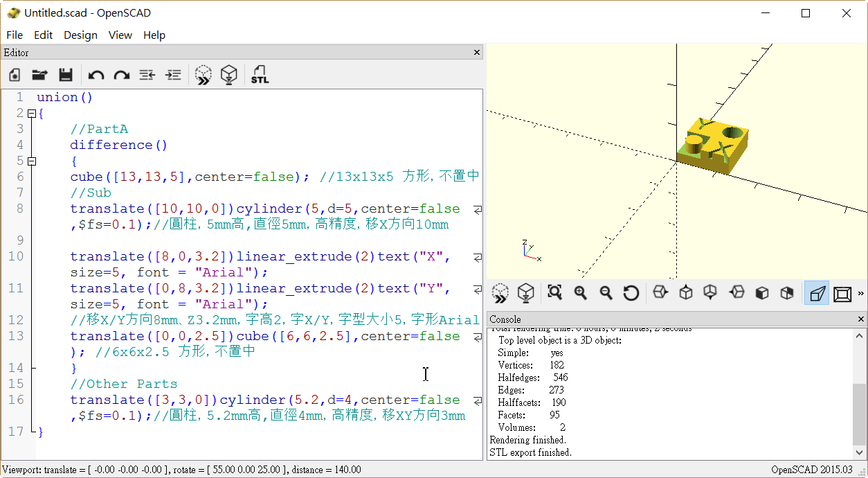Switch to the Front view

pyautogui.click(x=762, y=293)
